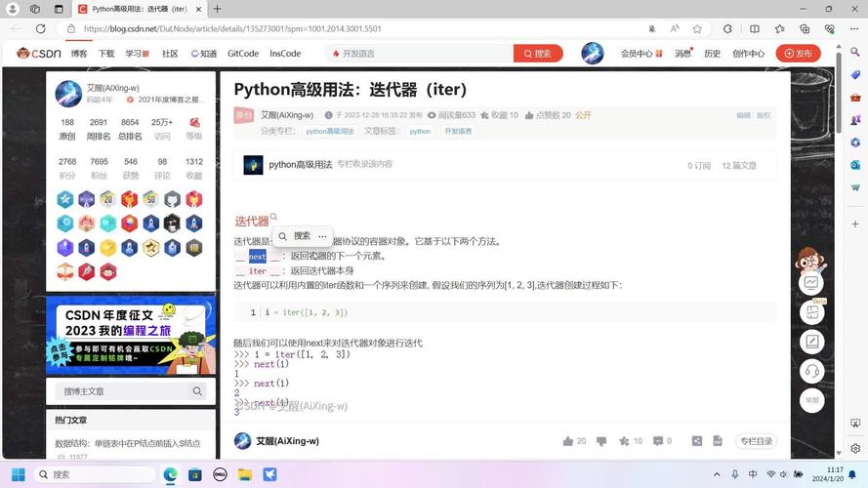Open the browser settings ellipsis menu

[x=854, y=28]
